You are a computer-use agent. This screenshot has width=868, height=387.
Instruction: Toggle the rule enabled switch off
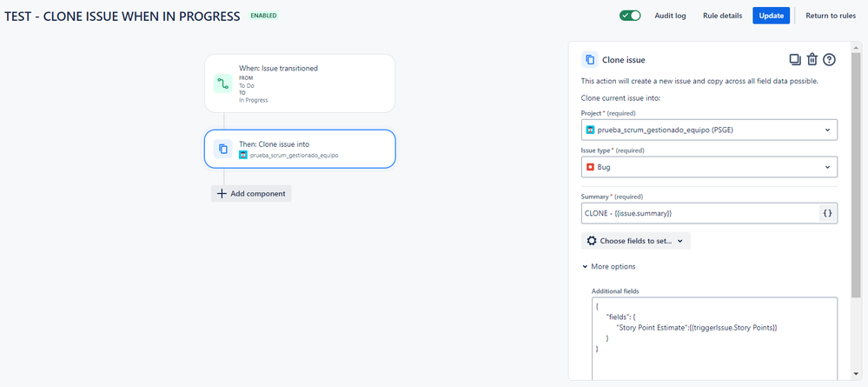coord(630,16)
